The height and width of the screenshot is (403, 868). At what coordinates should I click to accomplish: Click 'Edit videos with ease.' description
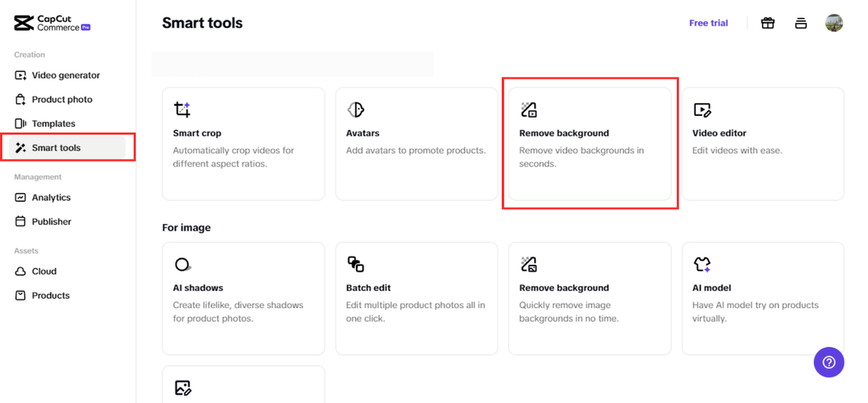pos(737,150)
